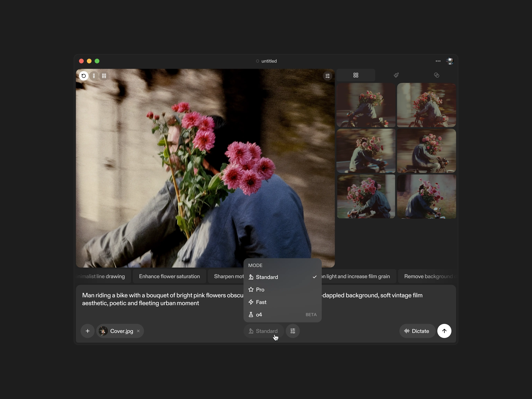Select the split compare view icon
This screenshot has height=399, width=532.
[x=104, y=76]
